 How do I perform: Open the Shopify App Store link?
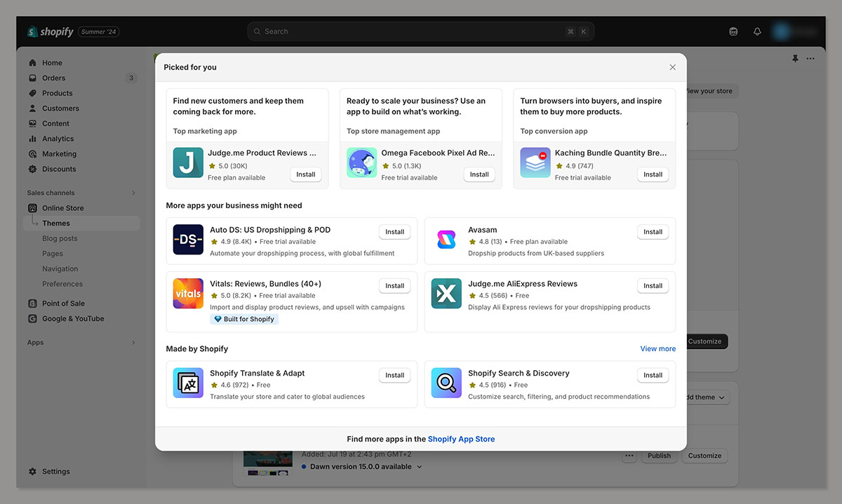(461, 439)
